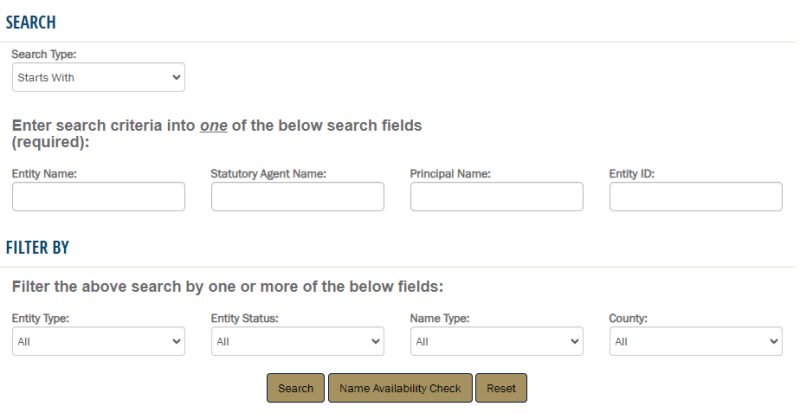
Task: Click the 'Principal Name:' label
Action: [450, 174]
